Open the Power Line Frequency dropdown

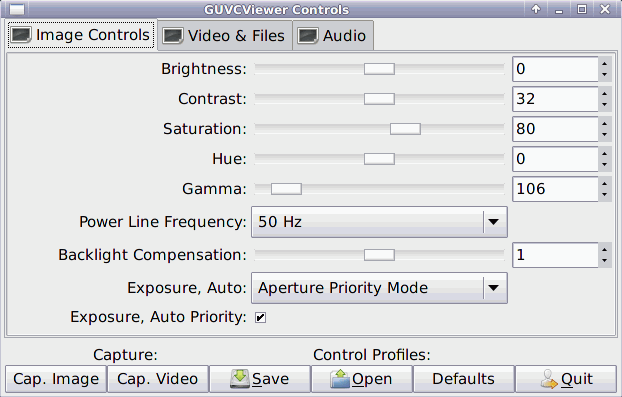379,222
